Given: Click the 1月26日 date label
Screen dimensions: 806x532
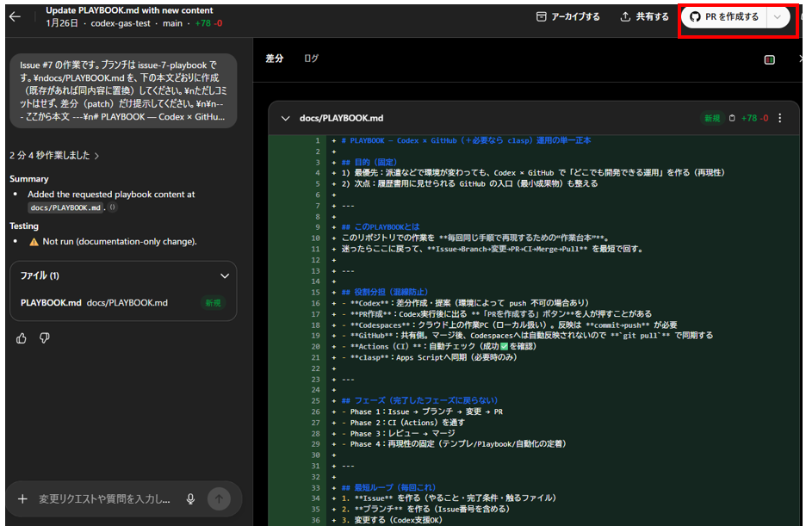Looking at the screenshot, I should [x=62, y=23].
